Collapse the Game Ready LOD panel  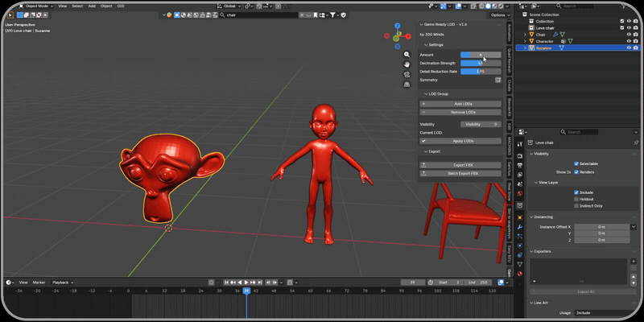click(421, 24)
